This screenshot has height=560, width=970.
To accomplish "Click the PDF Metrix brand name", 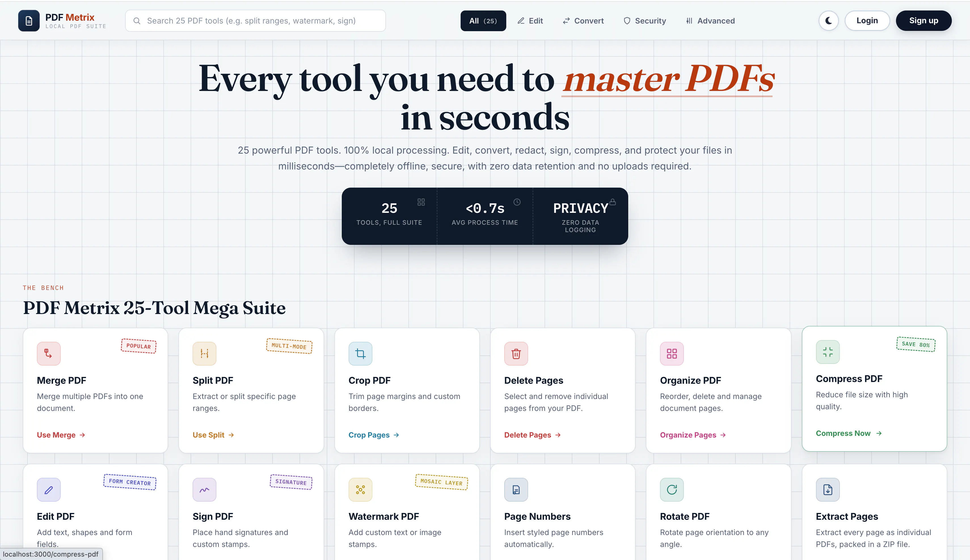I will point(70,17).
